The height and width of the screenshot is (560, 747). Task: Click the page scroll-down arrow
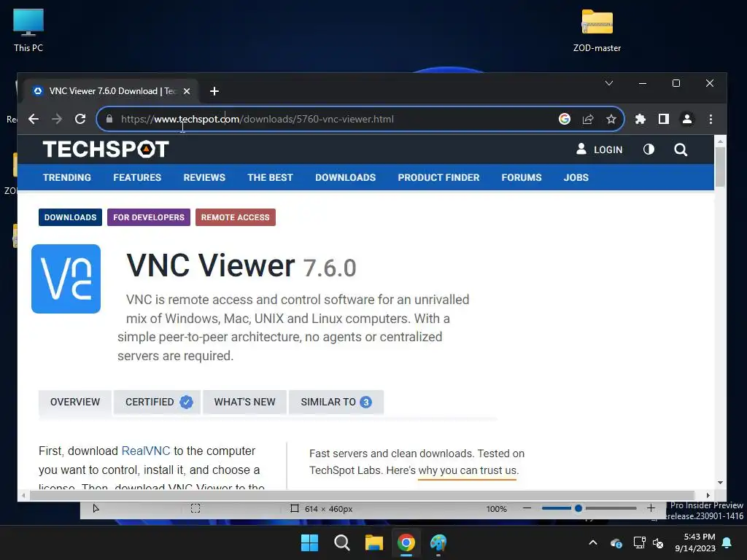[720, 483]
